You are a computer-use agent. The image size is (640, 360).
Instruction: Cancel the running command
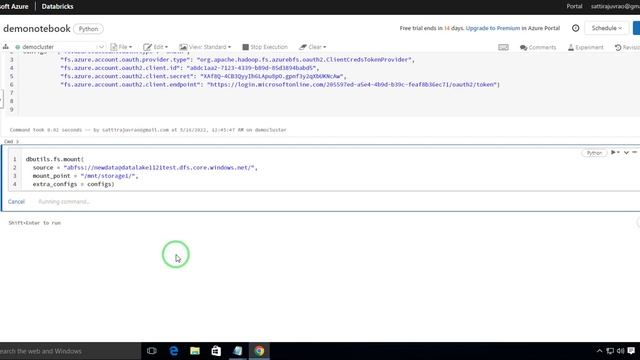tap(16, 202)
